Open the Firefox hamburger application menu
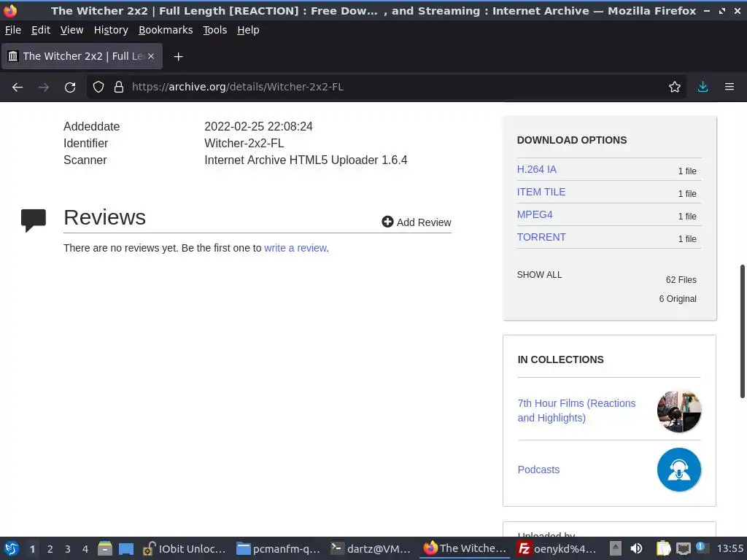Viewport: 747px width, 560px height. click(x=729, y=87)
